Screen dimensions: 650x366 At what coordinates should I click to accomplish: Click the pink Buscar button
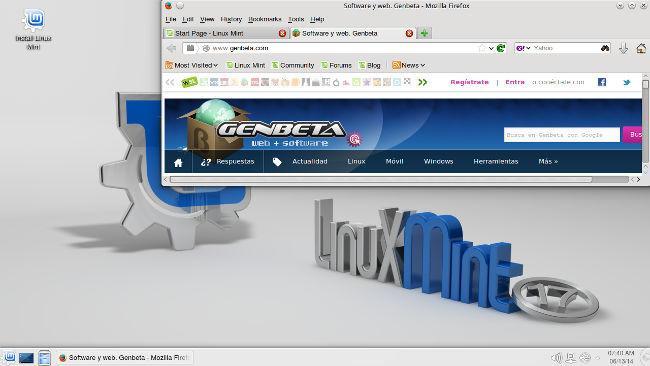click(632, 135)
